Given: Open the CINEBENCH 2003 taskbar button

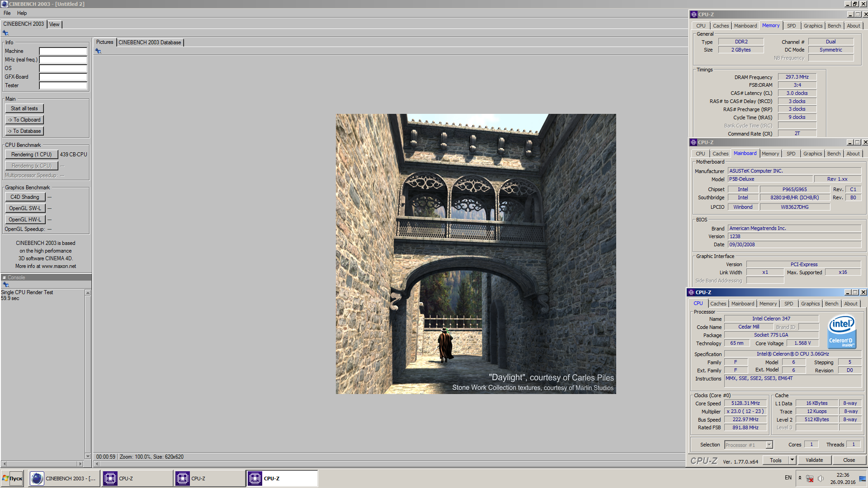Looking at the screenshot, I should point(64,479).
